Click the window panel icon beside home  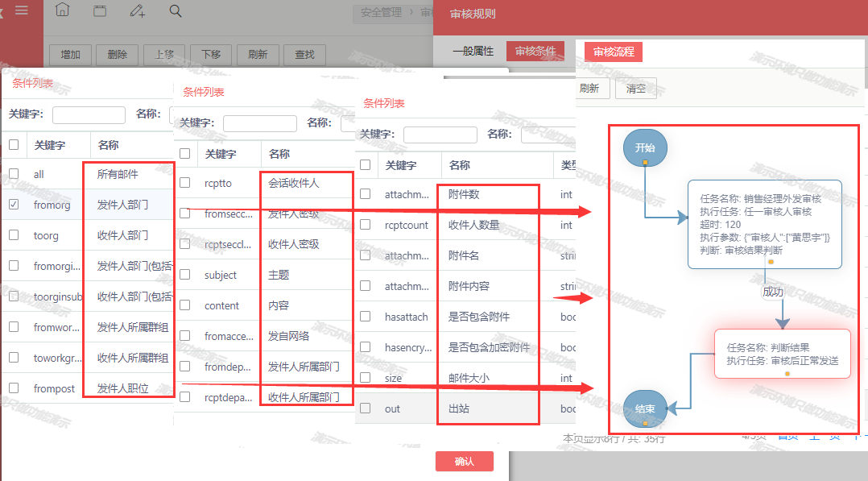pos(100,10)
